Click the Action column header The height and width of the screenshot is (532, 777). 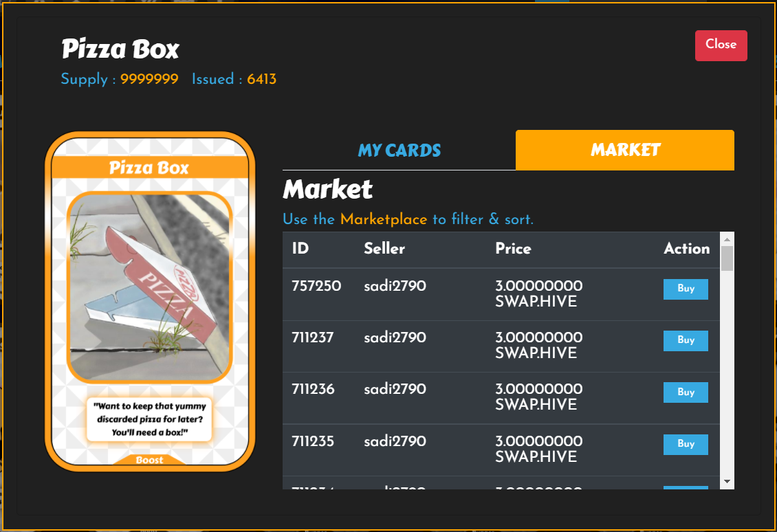(686, 248)
